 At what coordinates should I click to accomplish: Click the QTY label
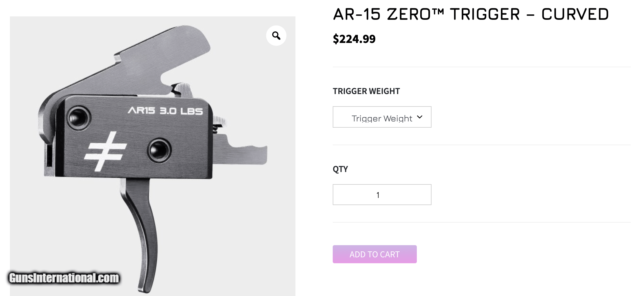[x=340, y=169]
